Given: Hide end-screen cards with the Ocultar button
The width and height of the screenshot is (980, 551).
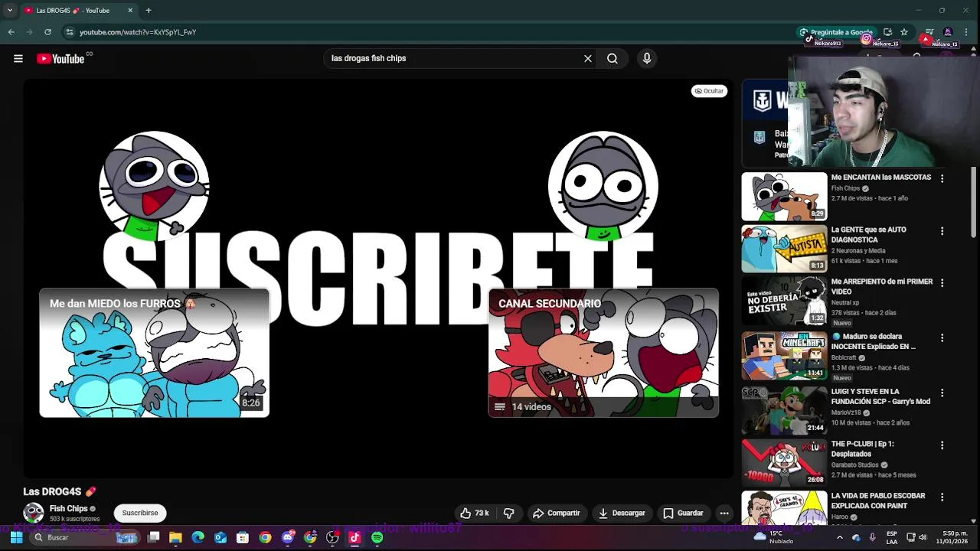Looking at the screenshot, I should pyautogui.click(x=709, y=91).
